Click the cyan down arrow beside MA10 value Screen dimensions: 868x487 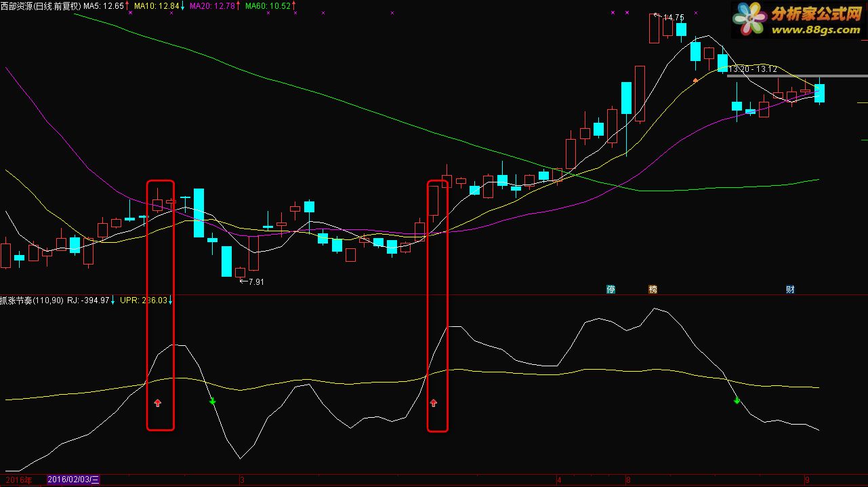point(182,5)
